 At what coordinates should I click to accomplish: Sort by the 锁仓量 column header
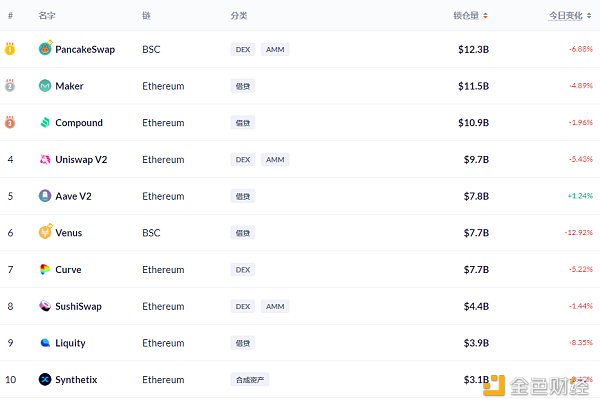471,16
